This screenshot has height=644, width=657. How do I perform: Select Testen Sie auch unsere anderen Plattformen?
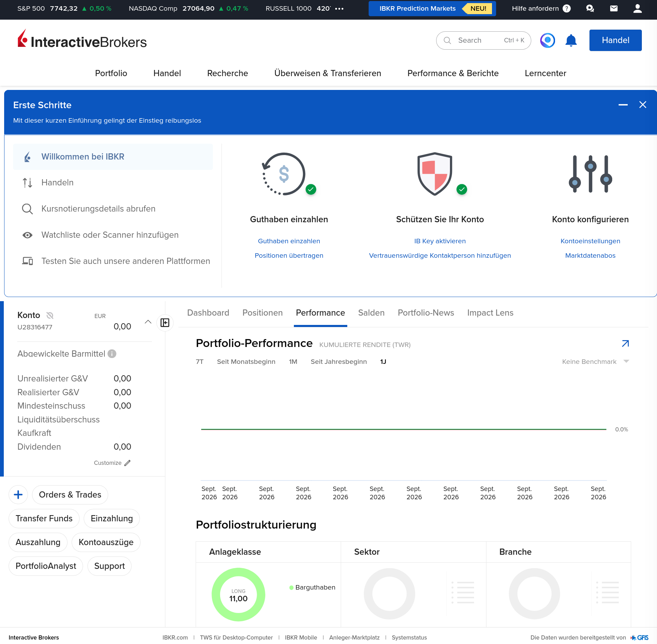pyautogui.click(x=113, y=261)
